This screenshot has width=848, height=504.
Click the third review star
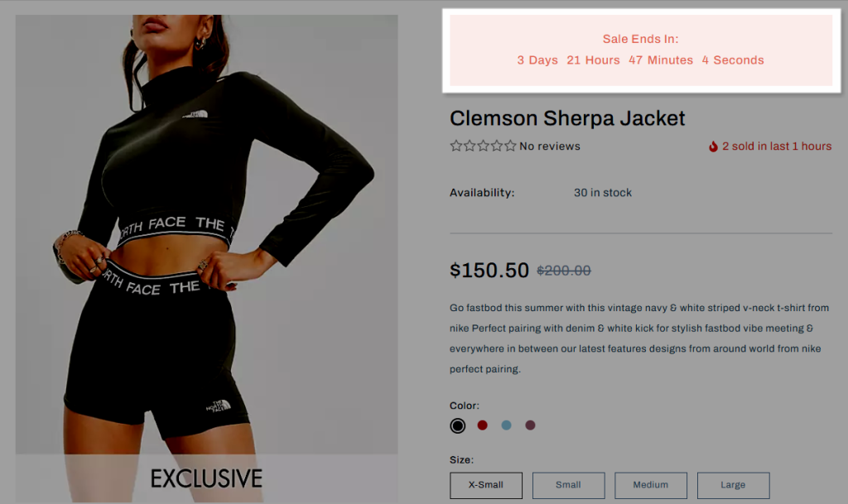tap(483, 146)
